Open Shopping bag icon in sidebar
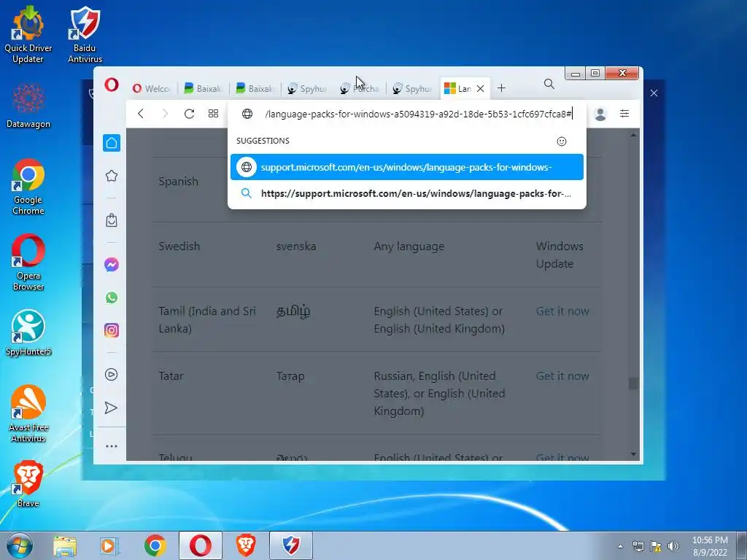This screenshot has height=560, width=747. 112,220
